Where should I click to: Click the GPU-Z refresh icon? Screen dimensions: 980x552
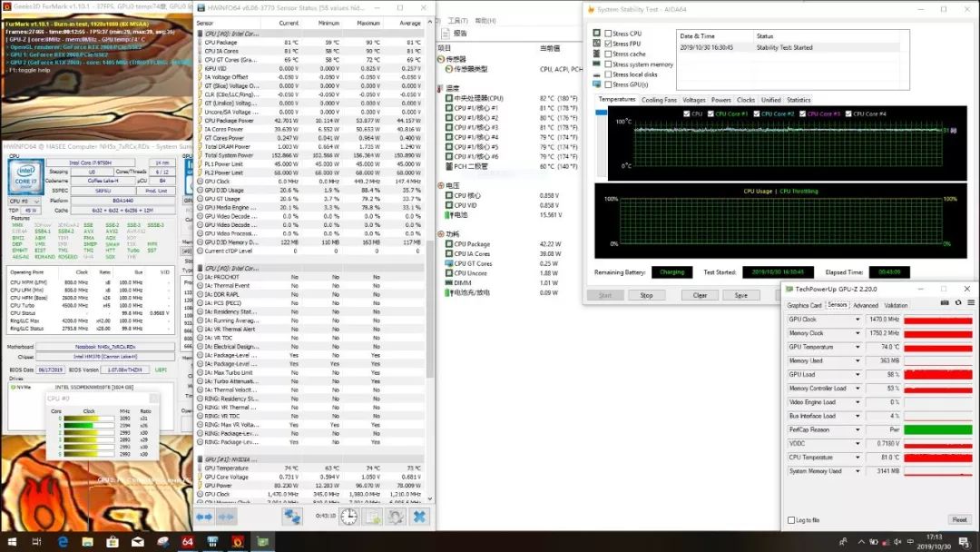[x=956, y=303]
